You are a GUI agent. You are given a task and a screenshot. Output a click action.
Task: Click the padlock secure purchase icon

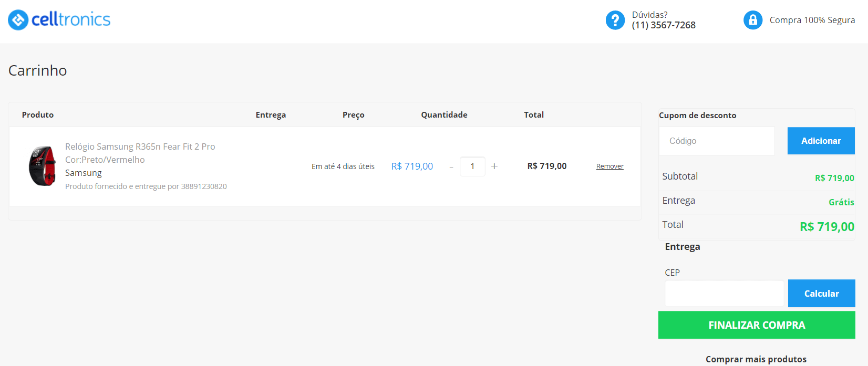(x=752, y=20)
